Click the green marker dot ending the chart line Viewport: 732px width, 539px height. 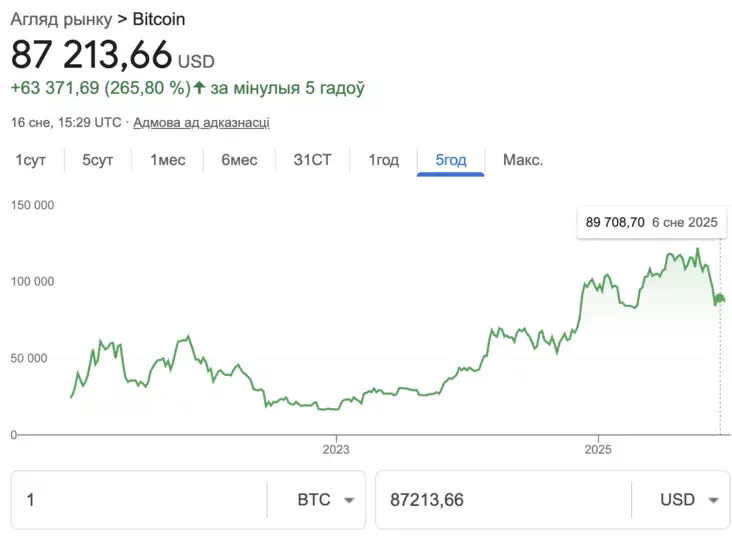coord(720,297)
